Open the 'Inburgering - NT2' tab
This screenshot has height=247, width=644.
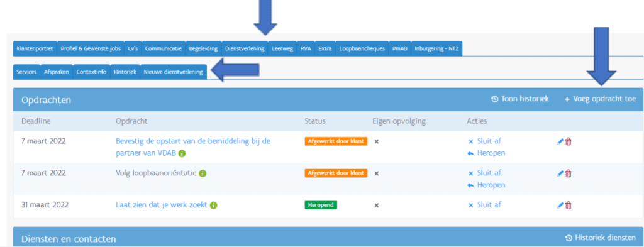coord(436,48)
